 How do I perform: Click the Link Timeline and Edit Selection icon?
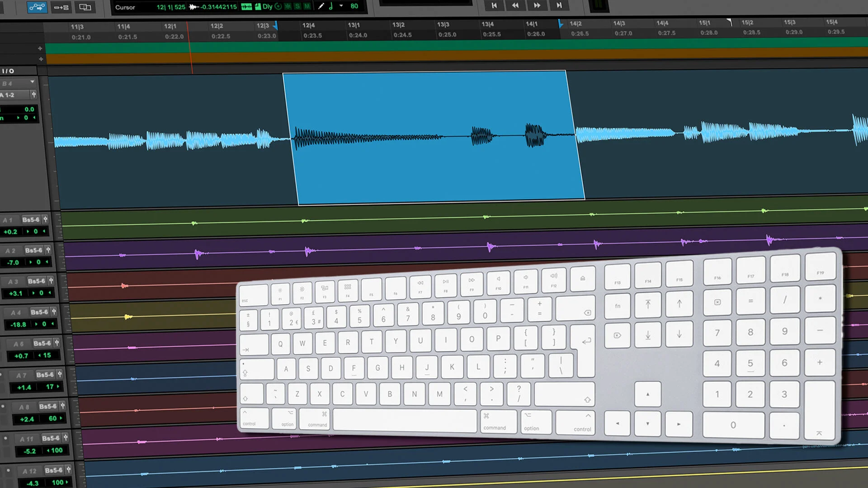point(61,7)
